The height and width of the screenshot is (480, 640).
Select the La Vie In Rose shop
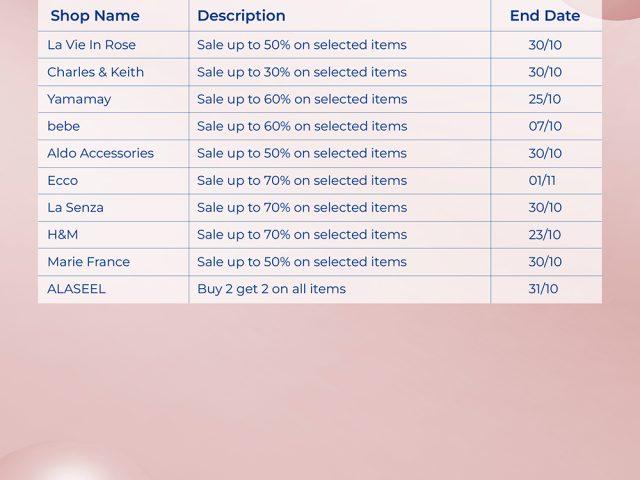click(91, 45)
